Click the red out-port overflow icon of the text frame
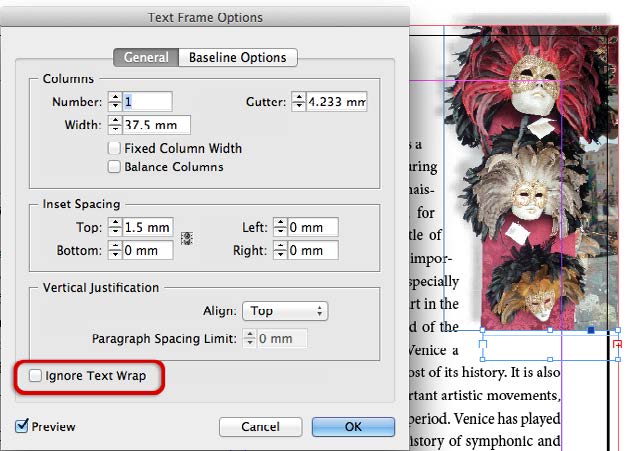This screenshot has height=451, width=630. click(618, 344)
